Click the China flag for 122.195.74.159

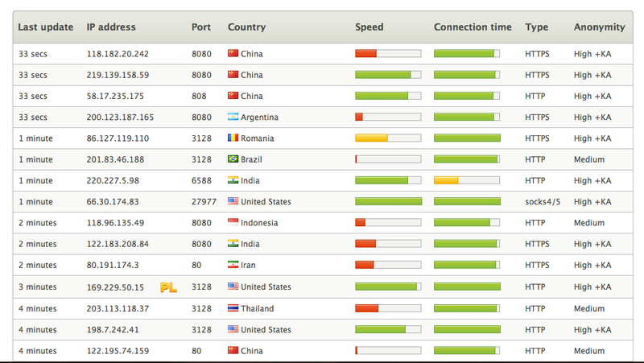233,350
